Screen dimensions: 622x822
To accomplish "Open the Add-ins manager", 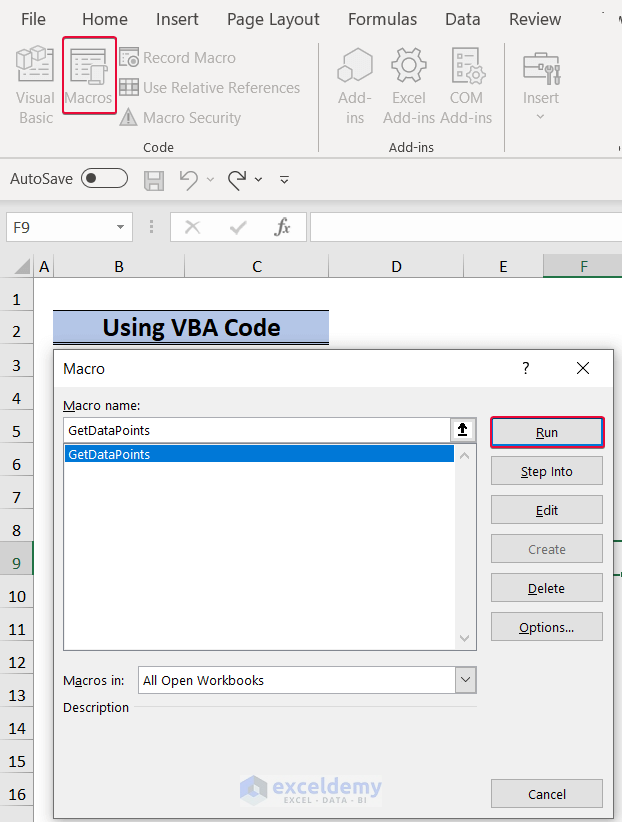I will tap(355, 86).
